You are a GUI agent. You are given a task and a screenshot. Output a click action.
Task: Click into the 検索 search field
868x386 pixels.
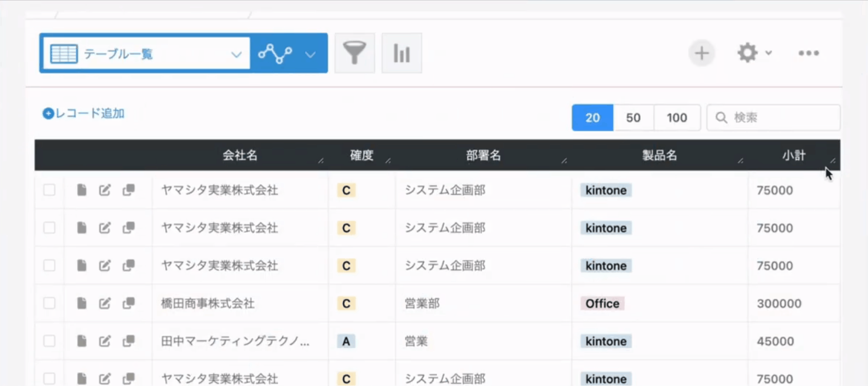click(773, 118)
